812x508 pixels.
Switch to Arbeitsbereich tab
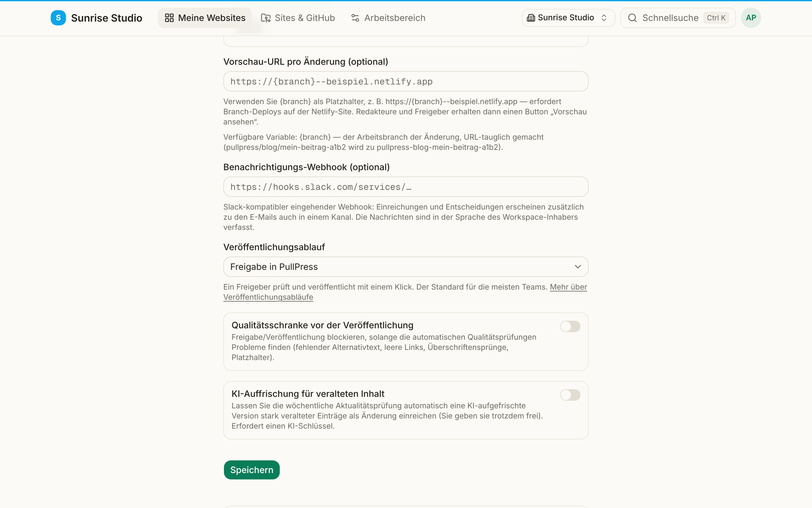tap(388, 18)
